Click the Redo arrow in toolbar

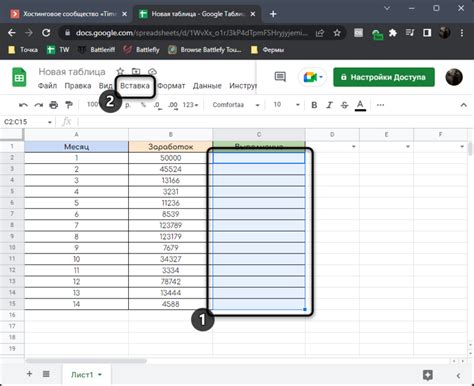39,105
